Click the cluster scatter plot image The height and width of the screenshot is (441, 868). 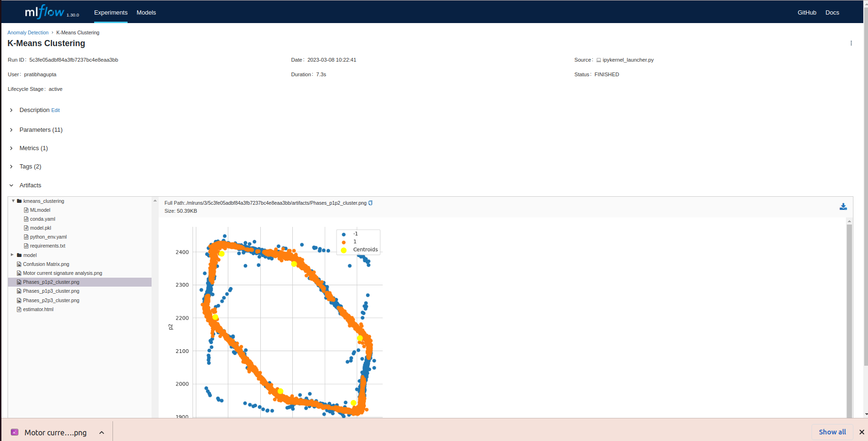pyautogui.click(x=273, y=321)
